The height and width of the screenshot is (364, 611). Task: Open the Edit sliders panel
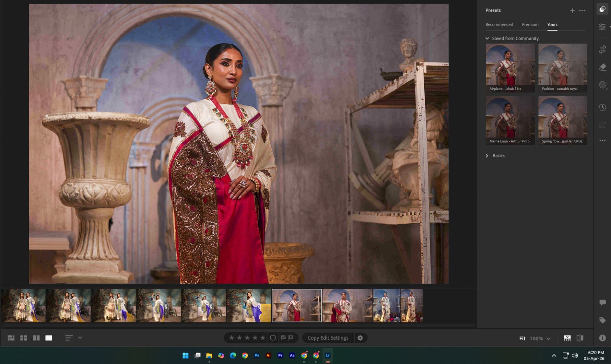pos(602,27)
